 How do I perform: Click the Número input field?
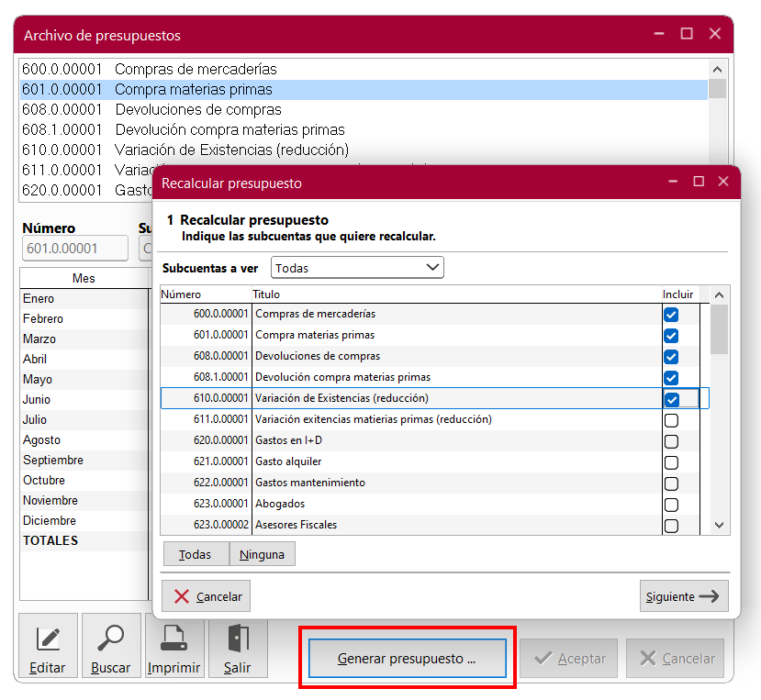pos(75,248)
